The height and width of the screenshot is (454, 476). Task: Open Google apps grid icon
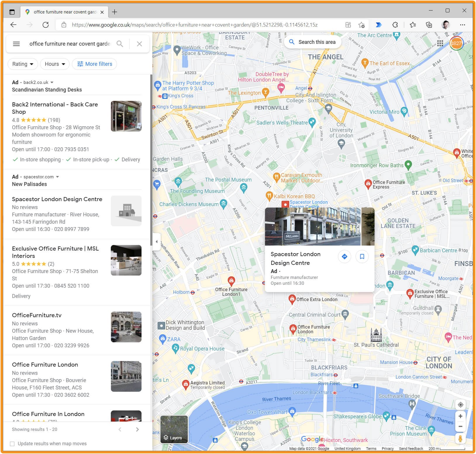(x=440, y=43)
